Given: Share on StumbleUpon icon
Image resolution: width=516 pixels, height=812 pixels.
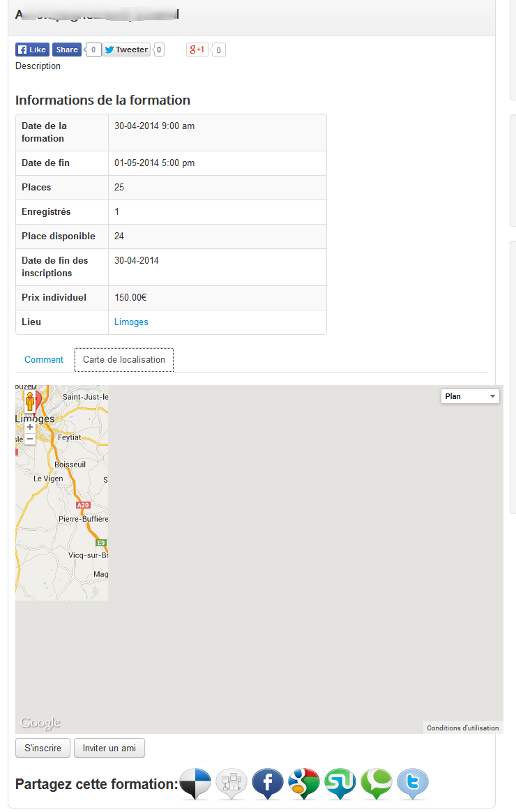Looking at the screenshot, I should 340,784.
